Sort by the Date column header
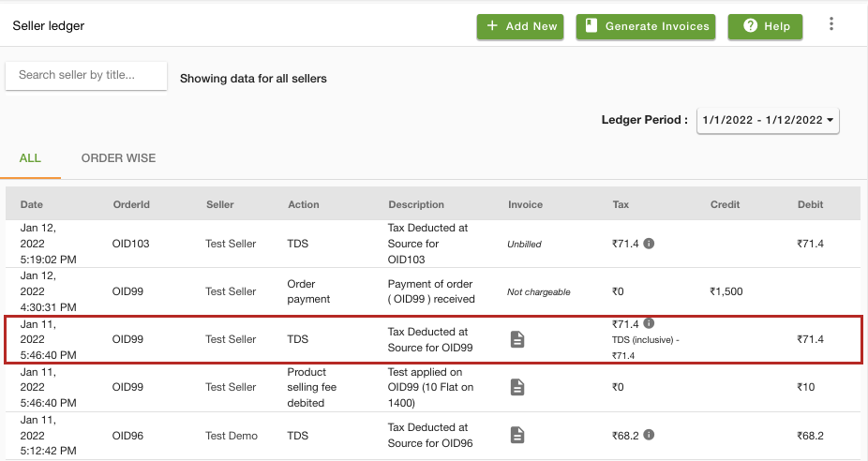 (x=32, y=204)
